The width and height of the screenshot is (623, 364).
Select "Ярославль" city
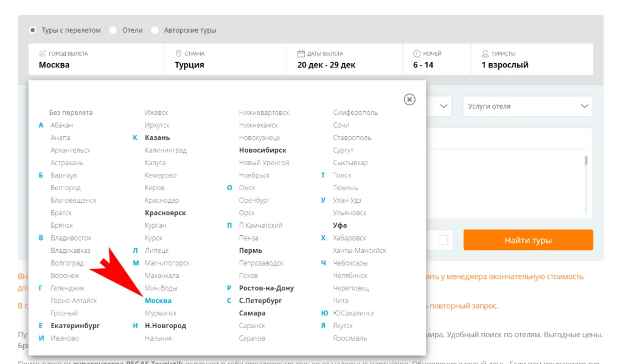(350, 338)
